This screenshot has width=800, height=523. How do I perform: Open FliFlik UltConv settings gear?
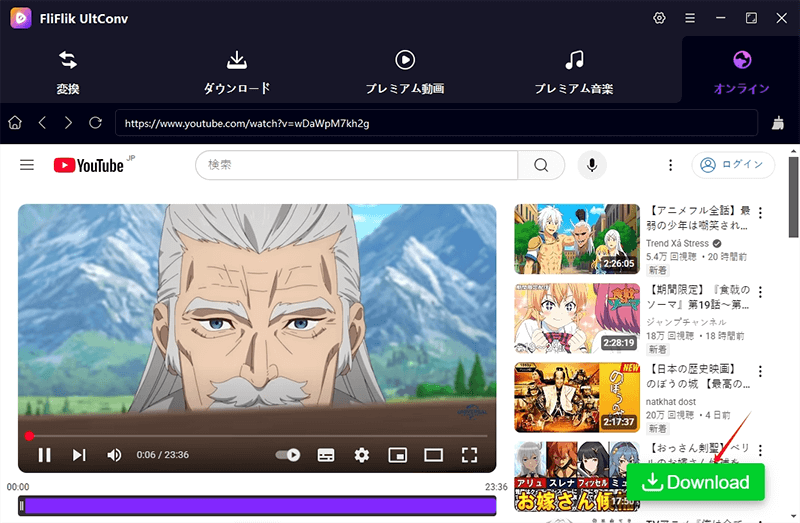(x=659, y=18)
